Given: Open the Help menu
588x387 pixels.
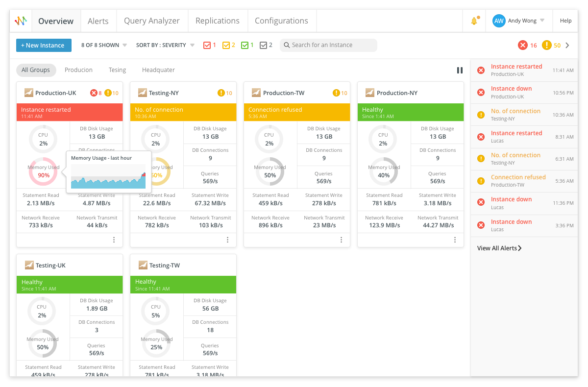Looking at the screenshot, I should pyautogui.click(x=566, y=21).
